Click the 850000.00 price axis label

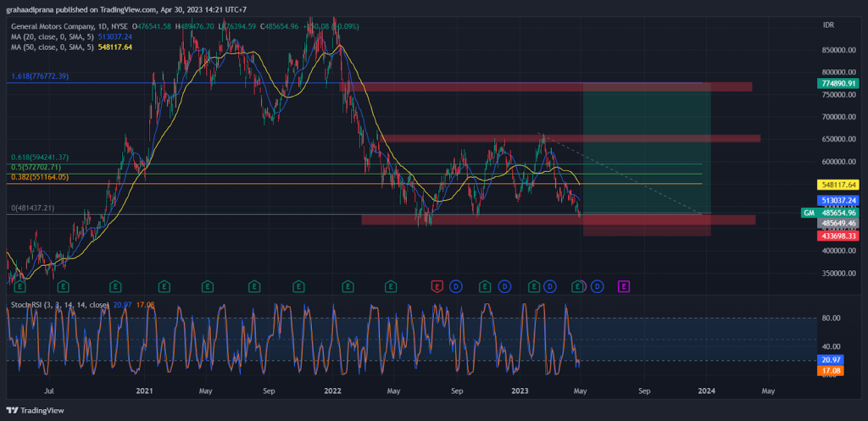[x=840, y=50]
